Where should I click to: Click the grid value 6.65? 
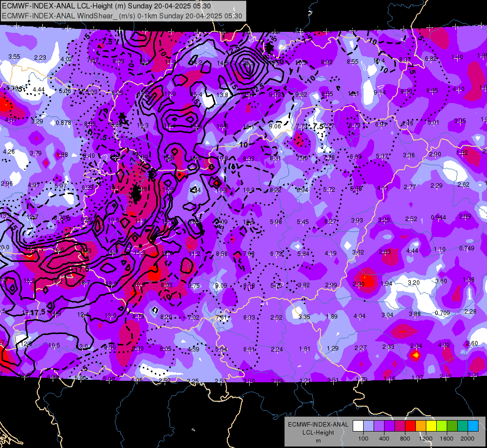point(432,91)
